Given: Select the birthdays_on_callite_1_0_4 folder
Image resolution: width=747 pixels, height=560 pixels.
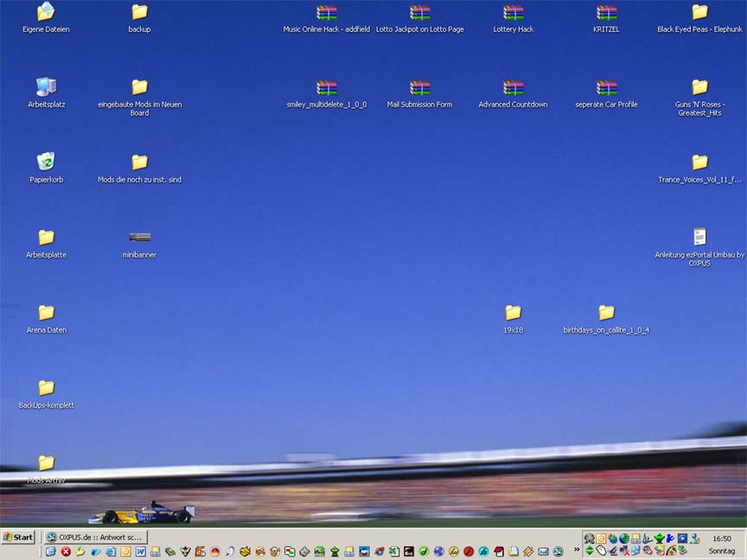Looking at the screenshot, I should tap(606, 313).
